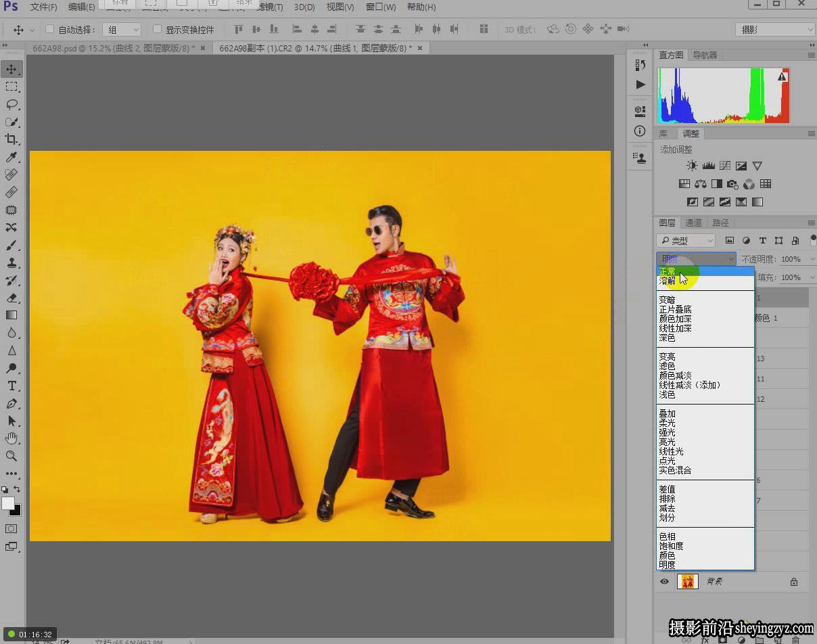Select the Quick Selection tool
Image resolution: width=817 pixels, height=644 pixels.
click(11, 122)
